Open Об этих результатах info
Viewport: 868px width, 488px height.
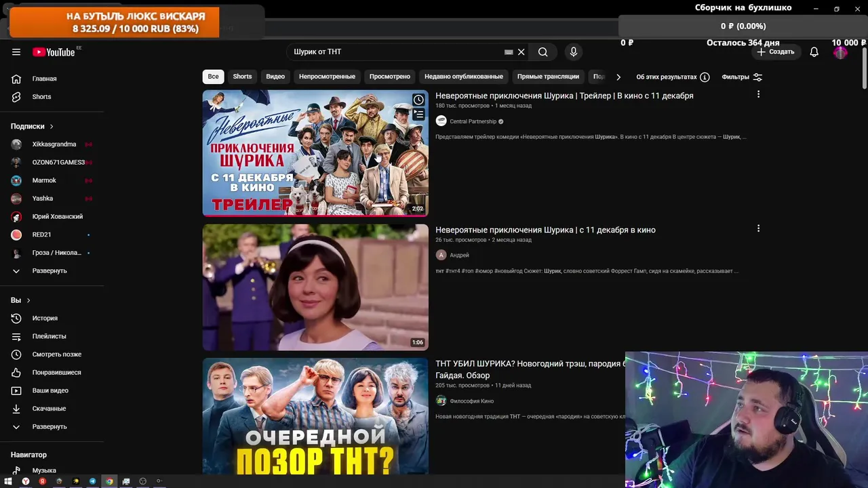[673, 77]
